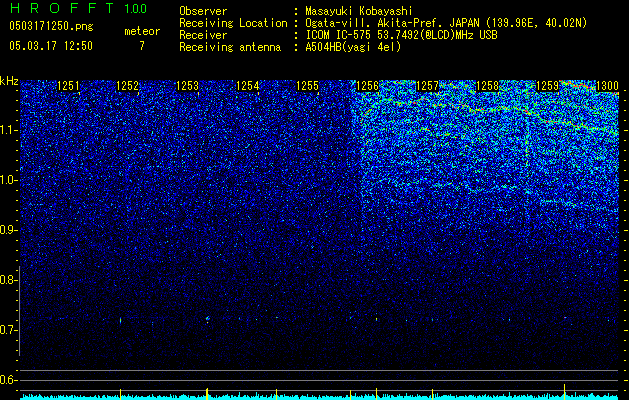Click the meteor echo just after 1252
Image resolution: width=629 pixels, height=400 pixels.
pos(120,320)
